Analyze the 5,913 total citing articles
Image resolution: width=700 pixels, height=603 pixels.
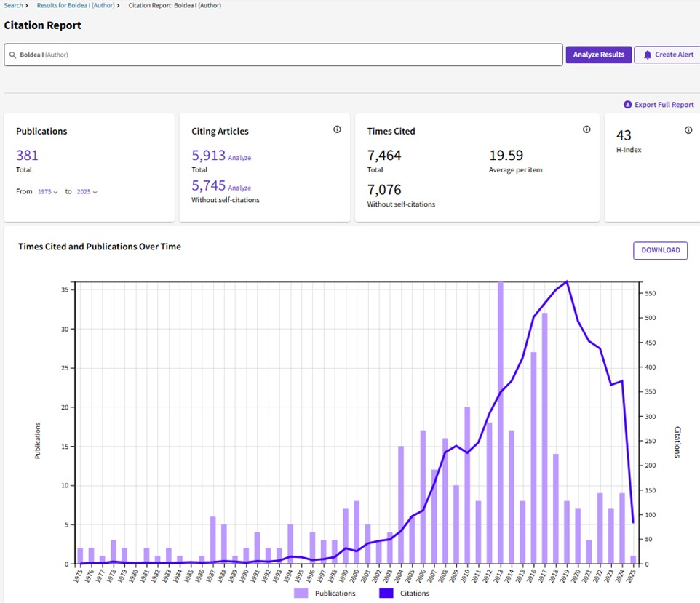[239, 158]
